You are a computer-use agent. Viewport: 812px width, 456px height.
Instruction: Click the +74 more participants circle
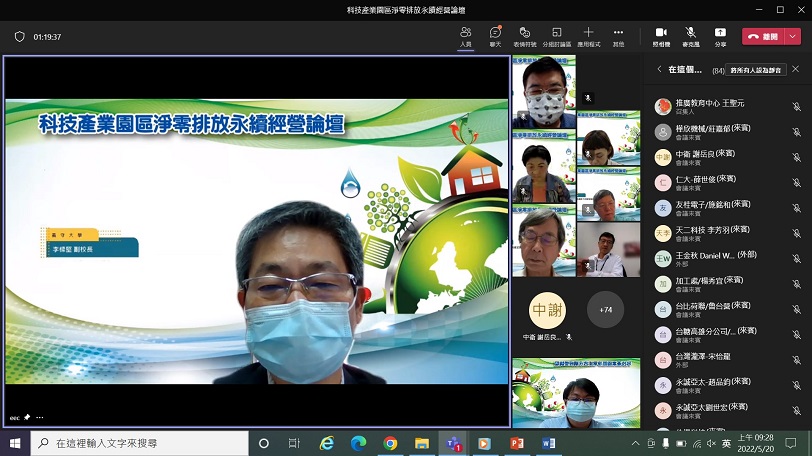click(x=605, y=309)
